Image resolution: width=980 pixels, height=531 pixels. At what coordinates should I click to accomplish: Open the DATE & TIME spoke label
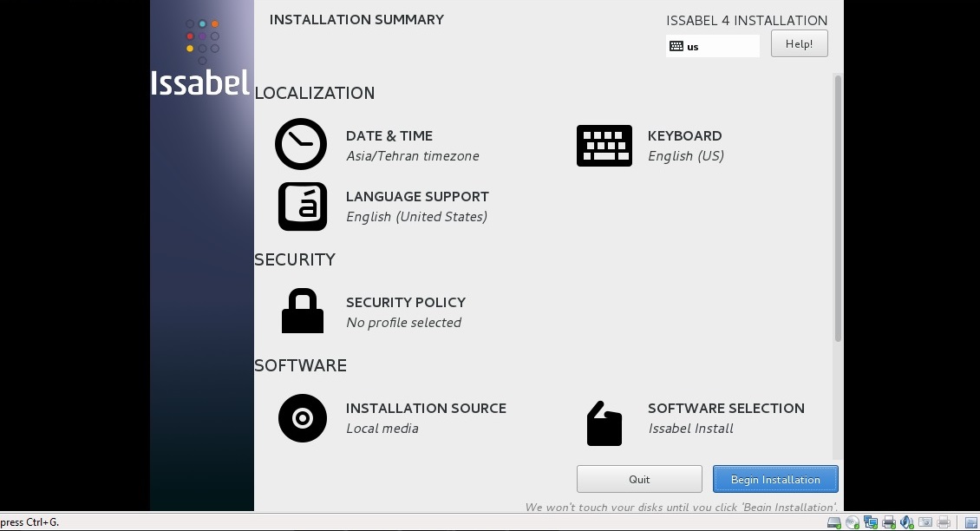389,135
